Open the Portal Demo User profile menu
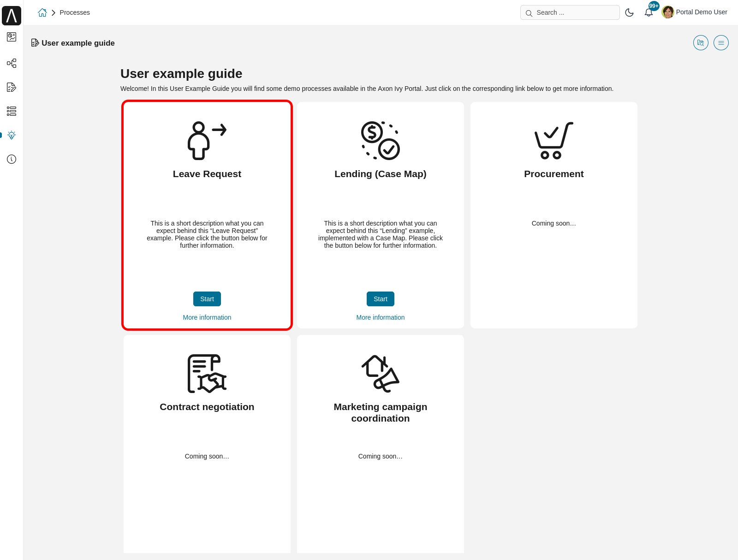Viewport: 738px width, 560px height. tap(694, 12)
